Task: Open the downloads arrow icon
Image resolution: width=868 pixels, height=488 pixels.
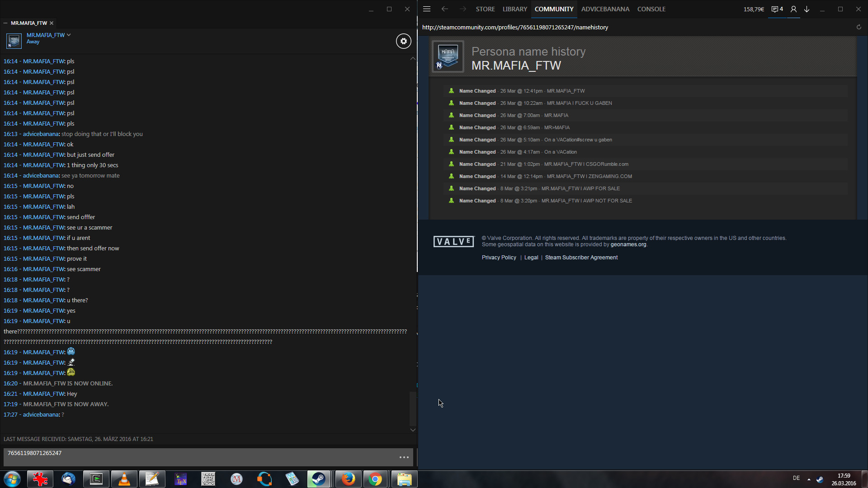Action: coord(807,9)
